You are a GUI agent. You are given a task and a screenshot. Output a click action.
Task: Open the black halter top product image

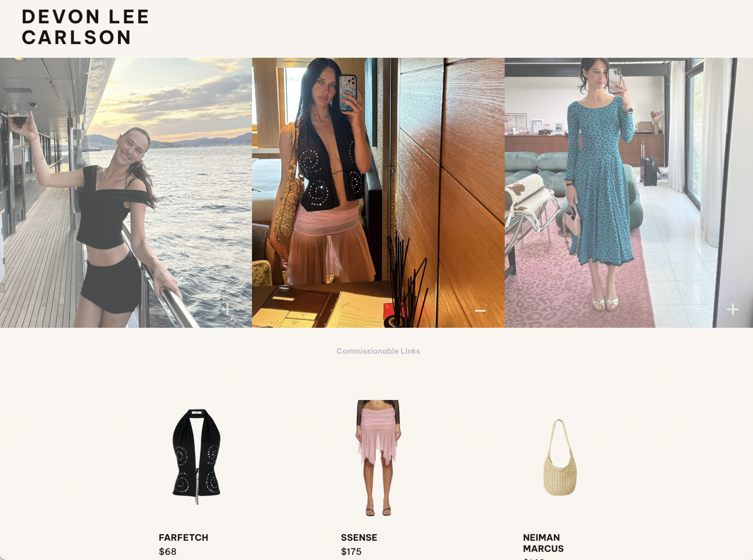pyautogui.click(x=196, y=457)
